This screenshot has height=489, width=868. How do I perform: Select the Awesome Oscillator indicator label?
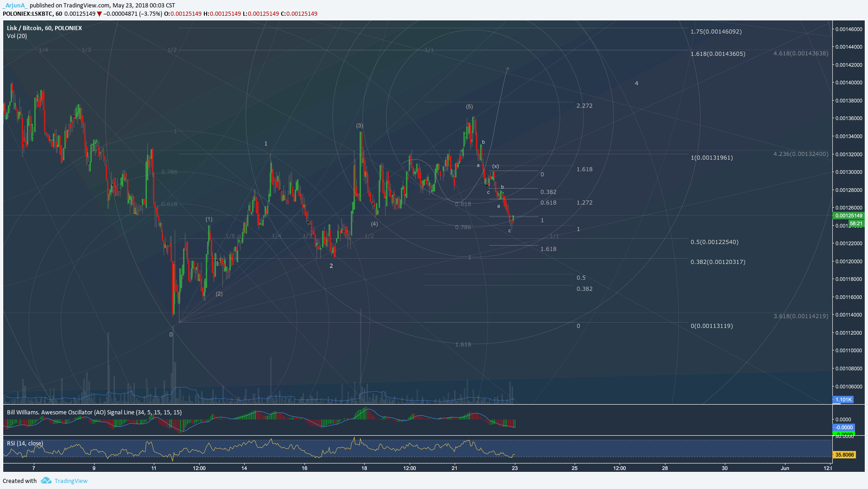click(x=94, y=413)
